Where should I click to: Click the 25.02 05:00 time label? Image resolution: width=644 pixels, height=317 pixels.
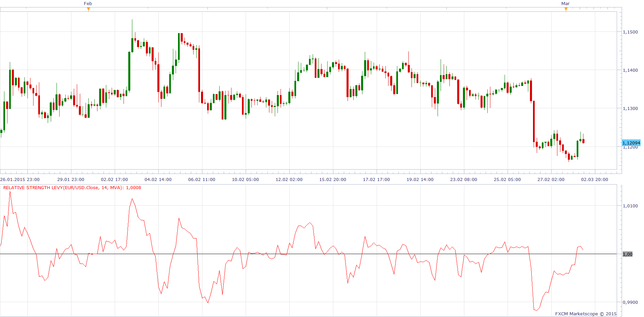(x=507, y=180)
